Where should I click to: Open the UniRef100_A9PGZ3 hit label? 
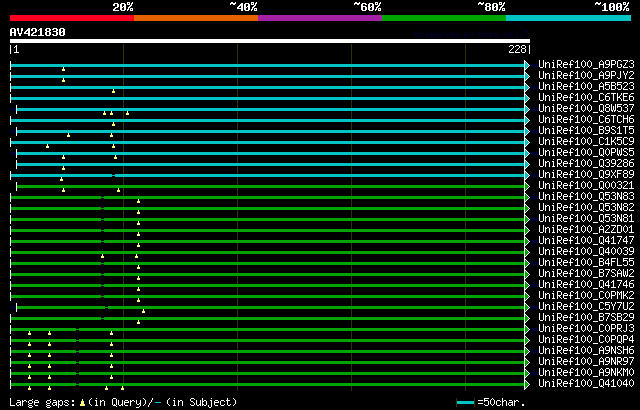point(586,64)
